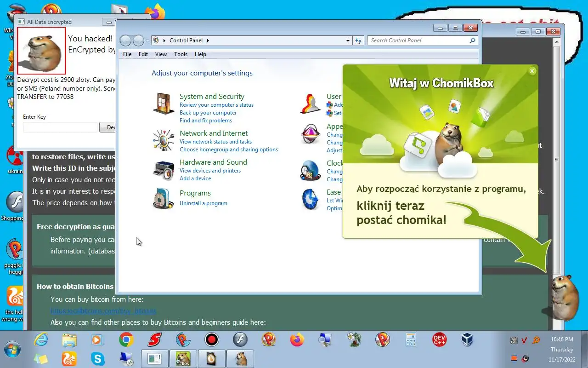Click the Windows Start button
The width and height of the screenshot is (588, 368).
tap(12, 350)
